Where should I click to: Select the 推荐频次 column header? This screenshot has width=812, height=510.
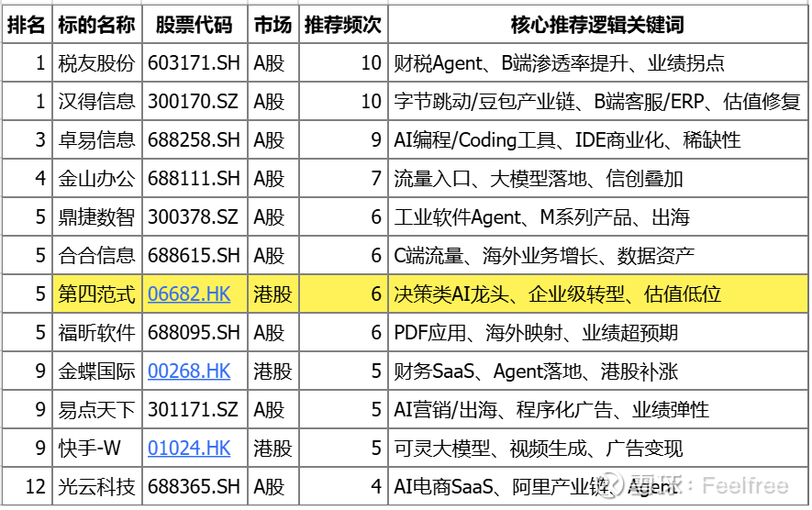click(343, 25)
